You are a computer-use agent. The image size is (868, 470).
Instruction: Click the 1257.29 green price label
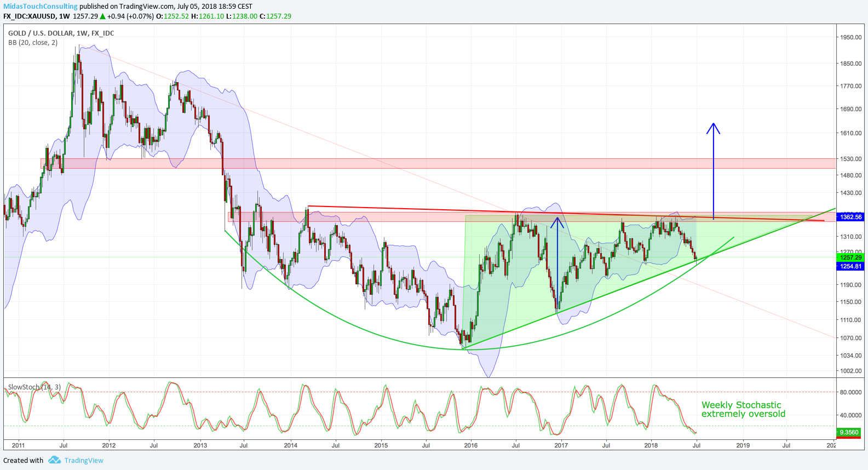pyautogui.click(x=850, y=257)
